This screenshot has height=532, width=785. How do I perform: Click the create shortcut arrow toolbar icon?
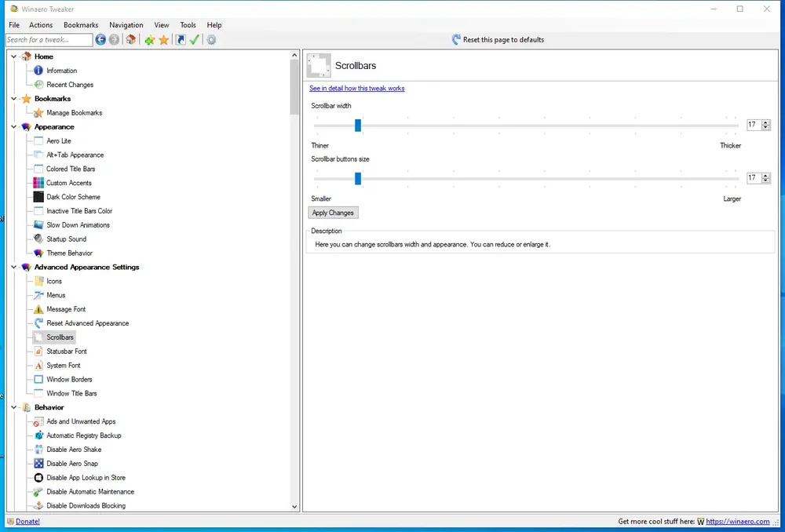tap(181, 39)
